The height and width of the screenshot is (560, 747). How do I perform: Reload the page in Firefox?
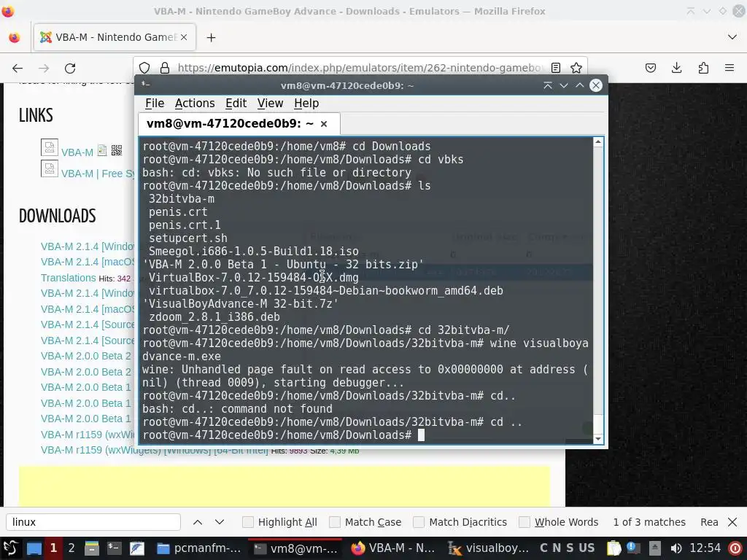70,68
